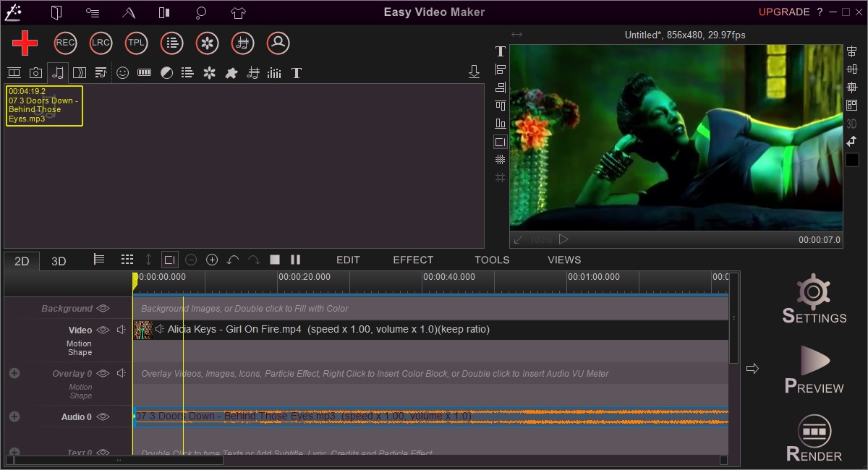868x470 pixels.
Task: Open the LRC lyric maker
Action: point(101,43)
